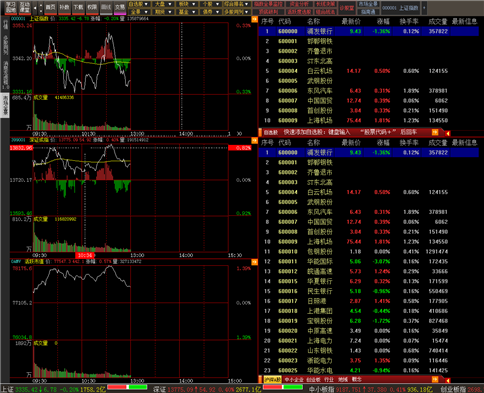This screenshot has height=393, width=484.
Task: Click the orange icon on the 自选股 bar
Action: [435, 132]
